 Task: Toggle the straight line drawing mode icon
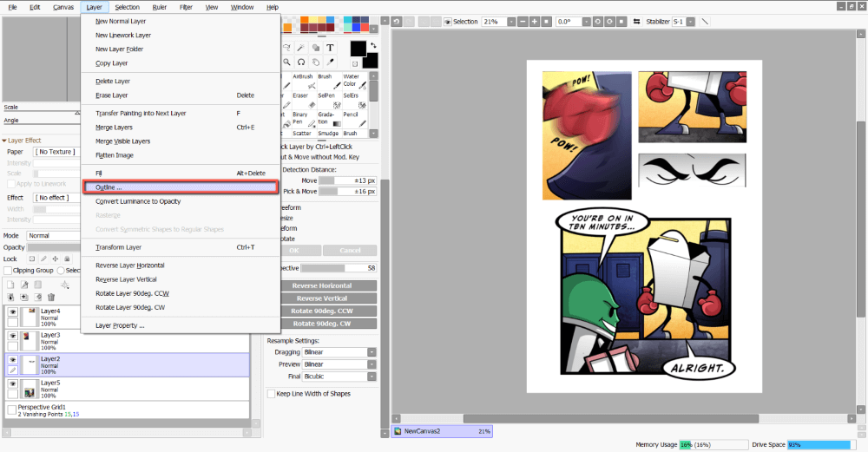pyautogui.click(x=705, y=22)
